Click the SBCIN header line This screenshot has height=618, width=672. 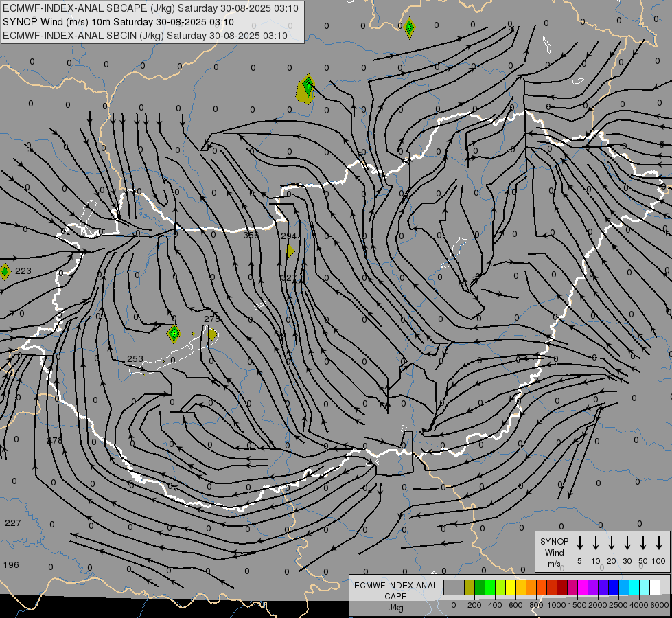pyautogui.click(x=145, y=36)
